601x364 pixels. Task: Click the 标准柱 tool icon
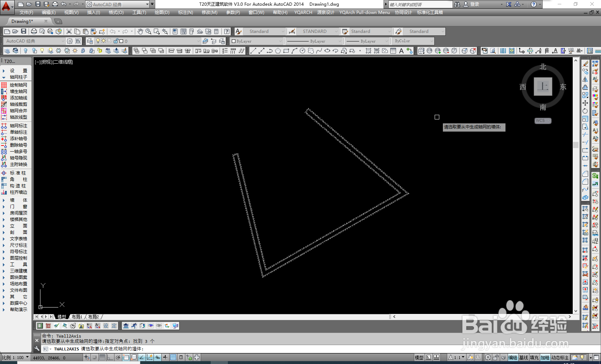(x=4, y=173)
